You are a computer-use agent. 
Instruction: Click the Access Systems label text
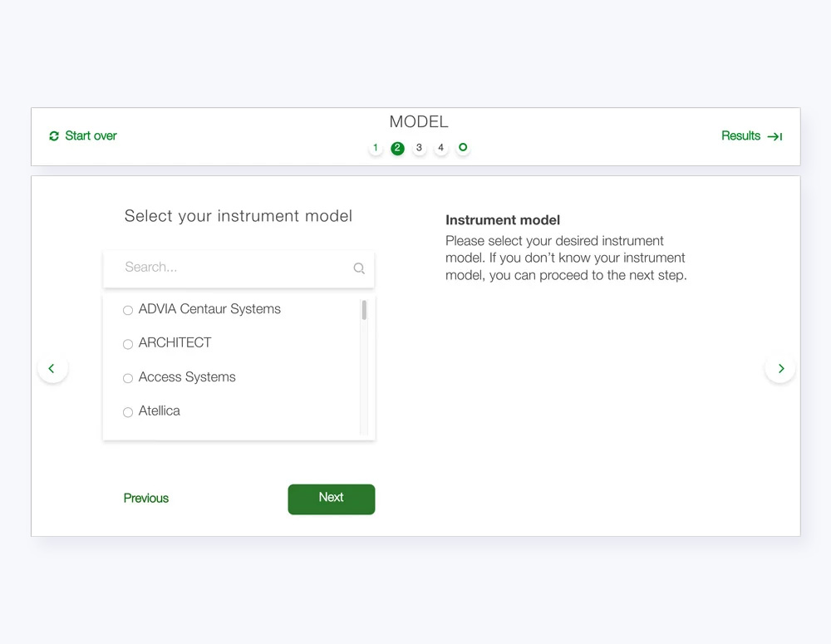click(x=187, y=377)
